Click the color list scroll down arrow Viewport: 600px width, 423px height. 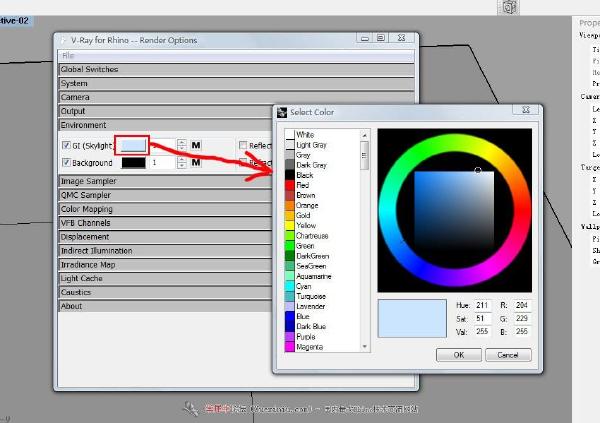(364, 346)
